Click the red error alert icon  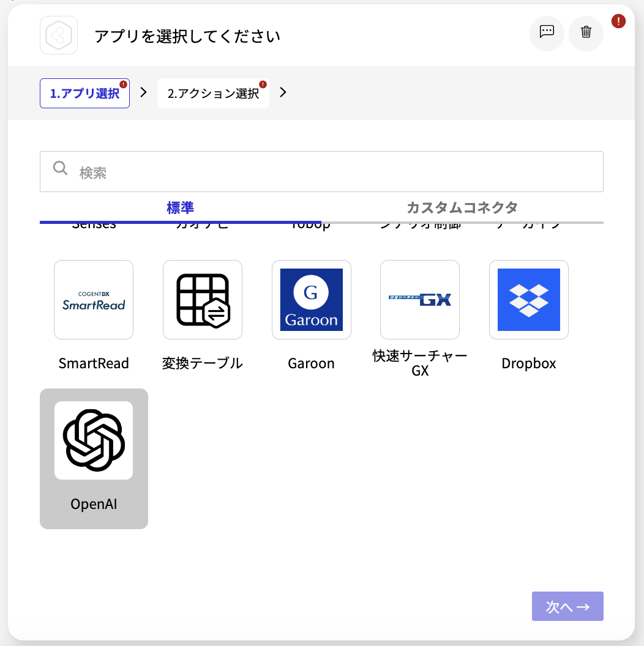click(618, 21)
